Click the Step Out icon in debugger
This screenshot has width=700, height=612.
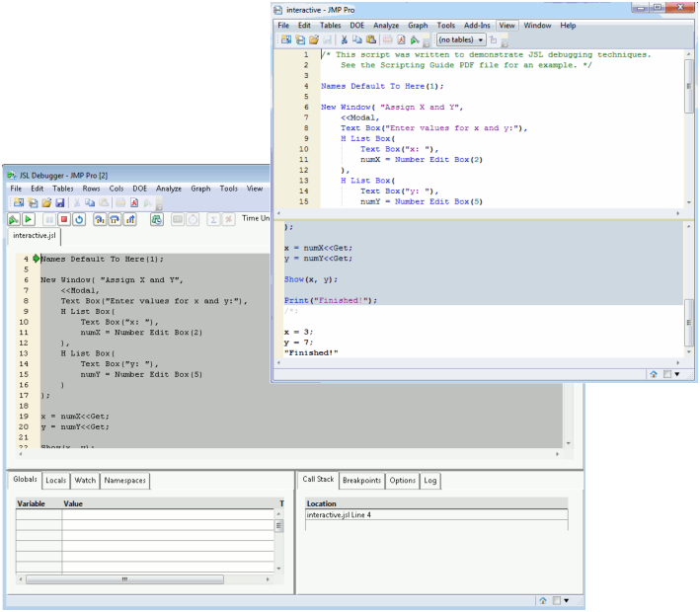tap(130, 219)
